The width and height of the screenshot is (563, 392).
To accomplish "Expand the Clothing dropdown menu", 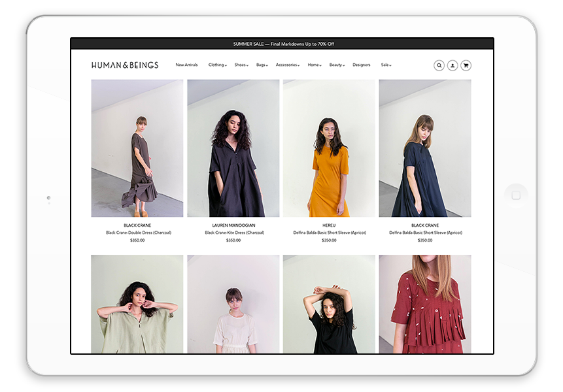I will pos(217,65).
